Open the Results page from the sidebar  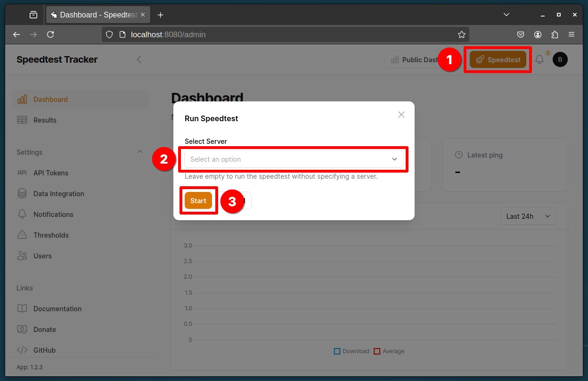point(81,120)
